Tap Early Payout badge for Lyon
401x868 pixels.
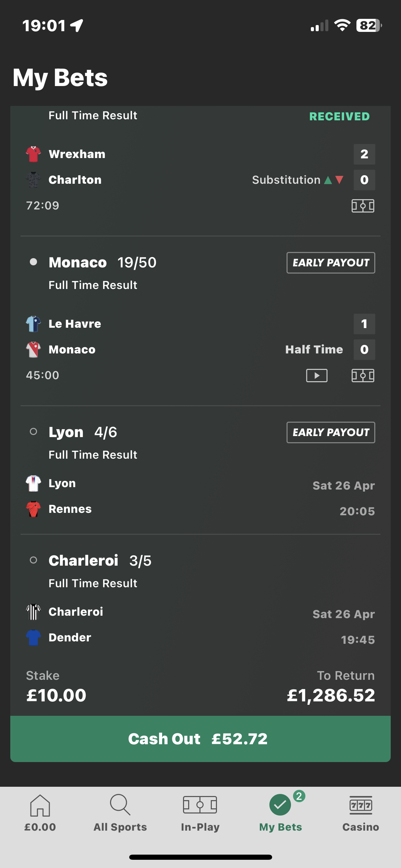[x=331, y=432]
